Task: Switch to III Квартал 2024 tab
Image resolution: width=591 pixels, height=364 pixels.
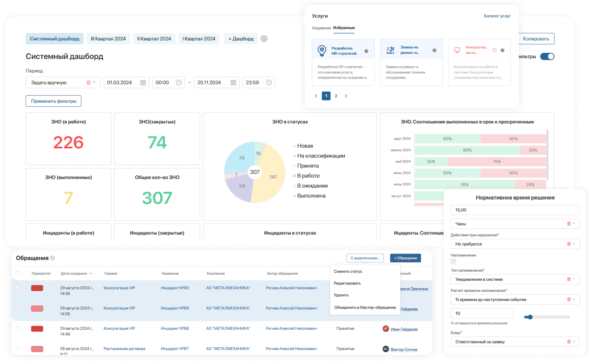Action: click(108, 39)
